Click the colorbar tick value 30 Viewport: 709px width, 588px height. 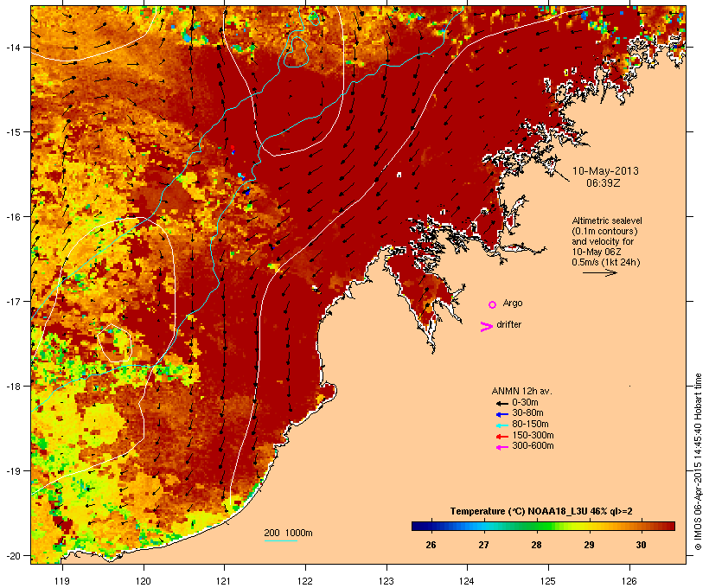[642, 545]
